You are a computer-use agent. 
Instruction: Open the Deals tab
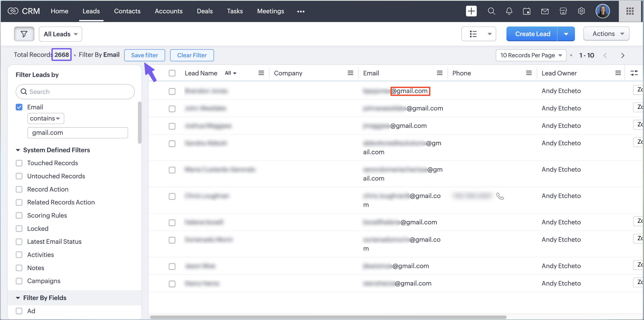pos(205,11)
